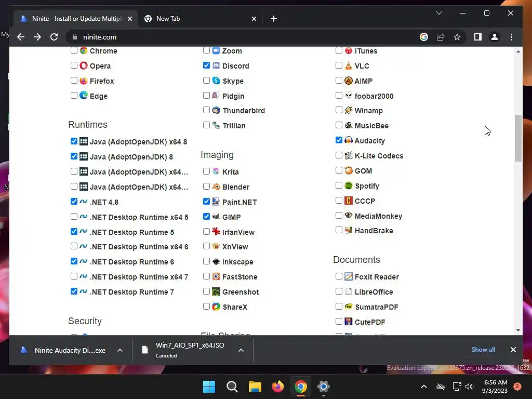Click the Edge browser icon
This screenshot has width=532, height=399.
point(84,96)
